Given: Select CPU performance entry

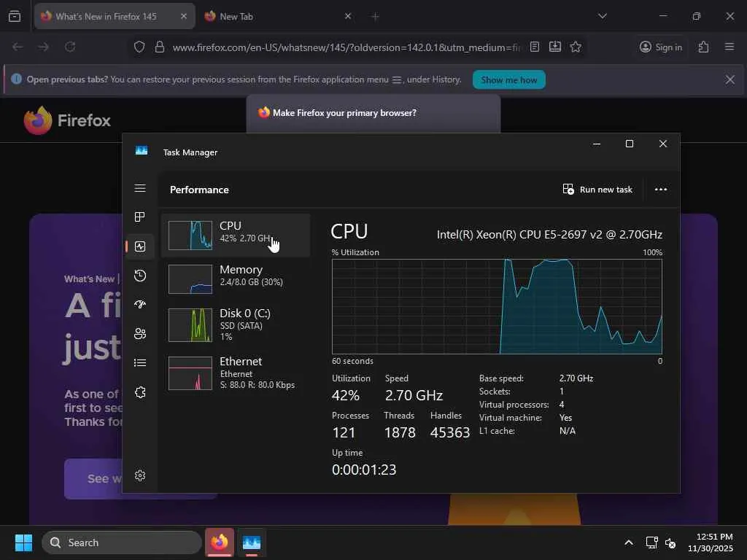Looking at the screenshot, I should click(x=236, y=236).
